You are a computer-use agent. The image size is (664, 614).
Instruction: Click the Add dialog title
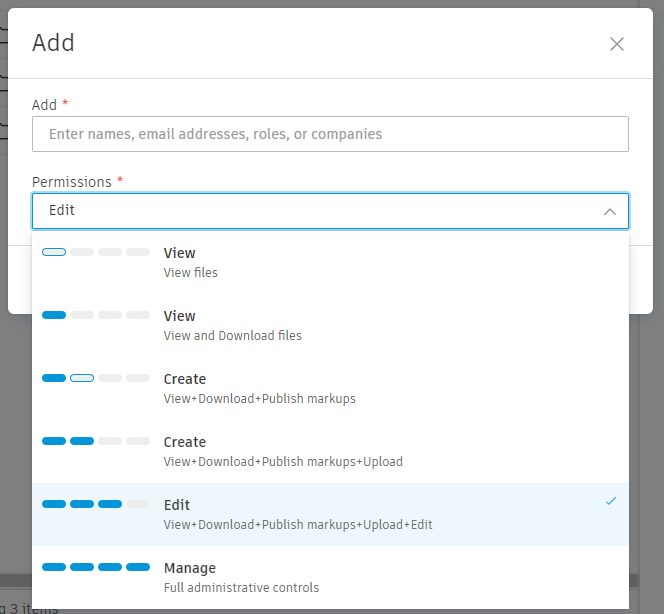tap(53, 42)
